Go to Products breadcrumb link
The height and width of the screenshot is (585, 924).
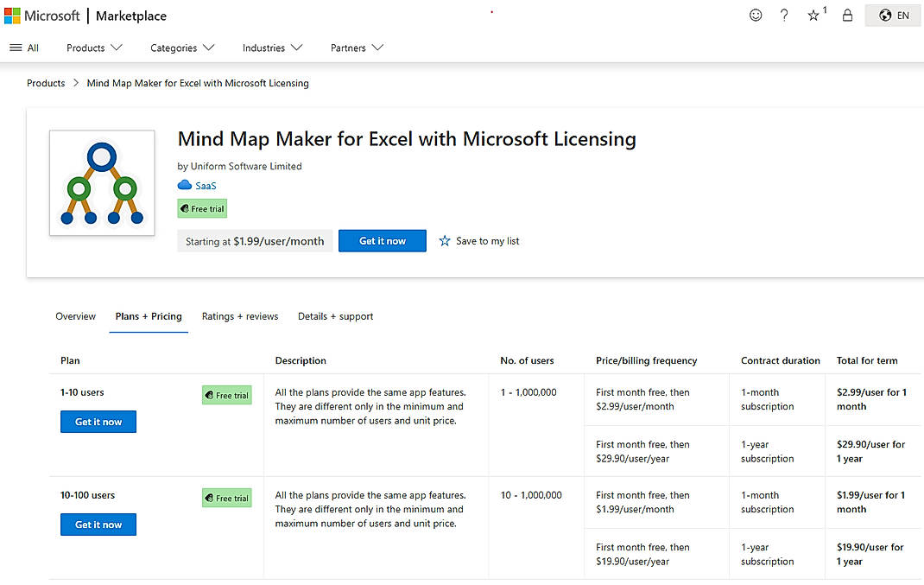tap(46, 83)
